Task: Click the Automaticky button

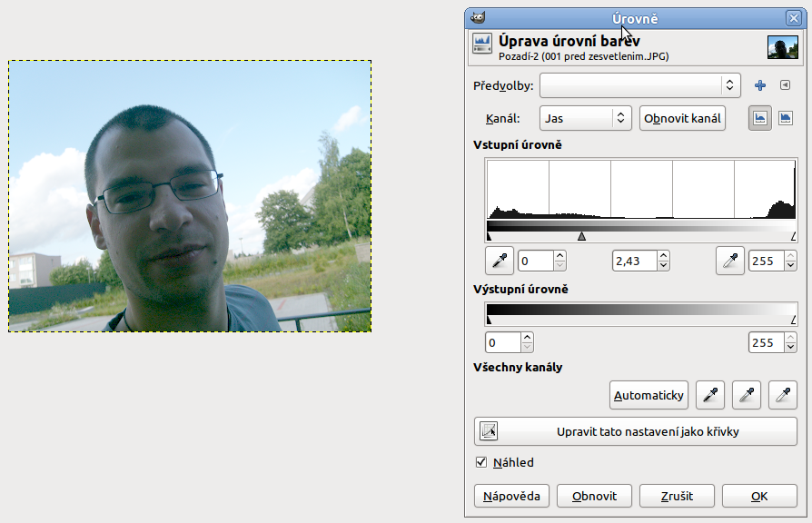Action: (x=649, y=395)
